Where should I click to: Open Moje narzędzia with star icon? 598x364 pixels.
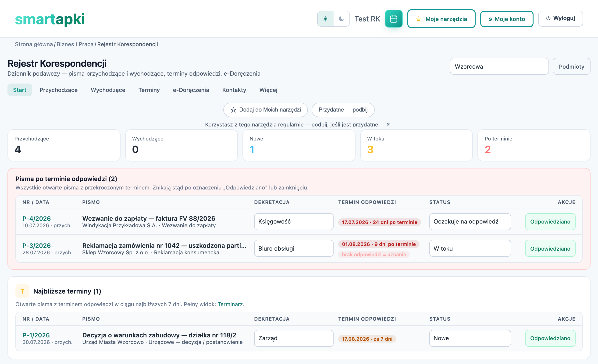point(441,19)
